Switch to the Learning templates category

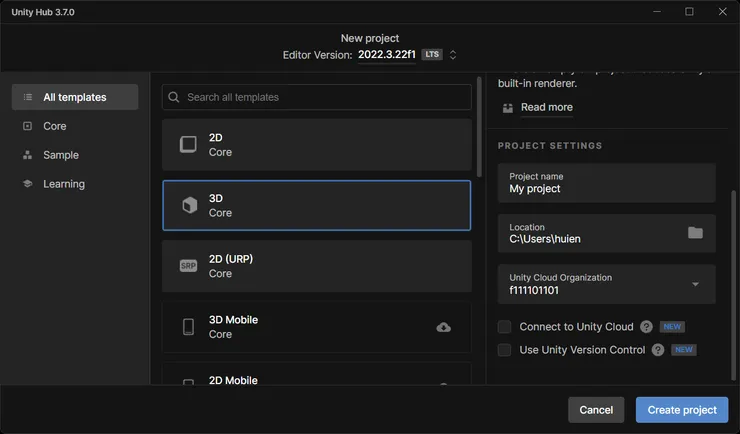click(63, 184)
